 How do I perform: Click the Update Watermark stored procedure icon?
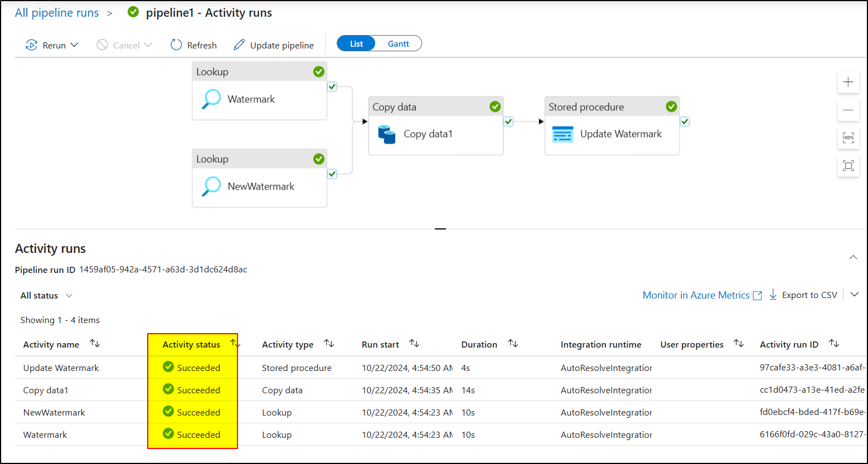pos(562,134)
